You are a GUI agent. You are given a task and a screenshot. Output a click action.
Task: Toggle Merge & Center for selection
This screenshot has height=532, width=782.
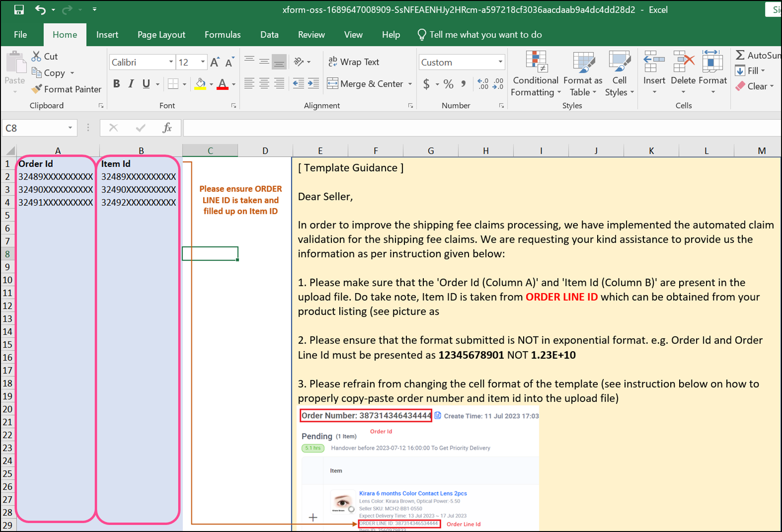369,83
